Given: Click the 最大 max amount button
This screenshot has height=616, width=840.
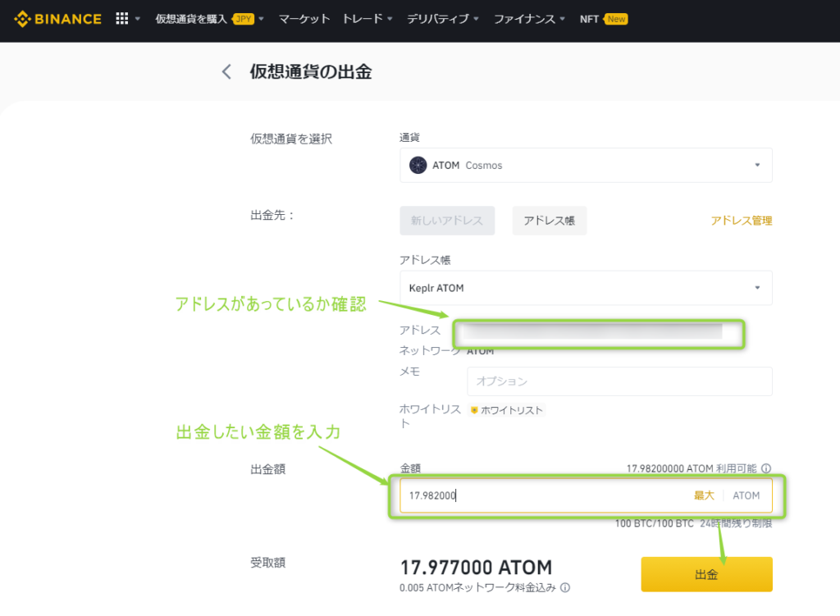Looking at the screenshot, I should (704, 495).
